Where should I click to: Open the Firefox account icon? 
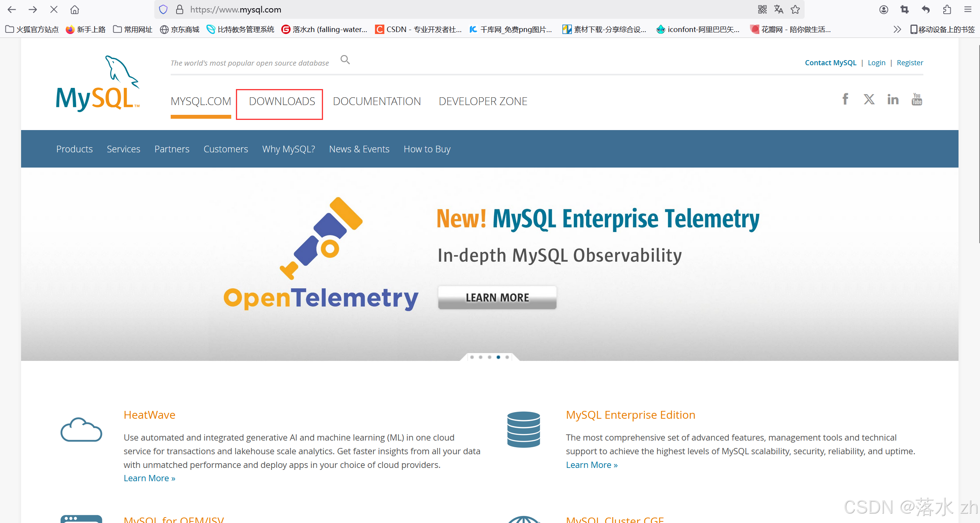coord(884,9)
